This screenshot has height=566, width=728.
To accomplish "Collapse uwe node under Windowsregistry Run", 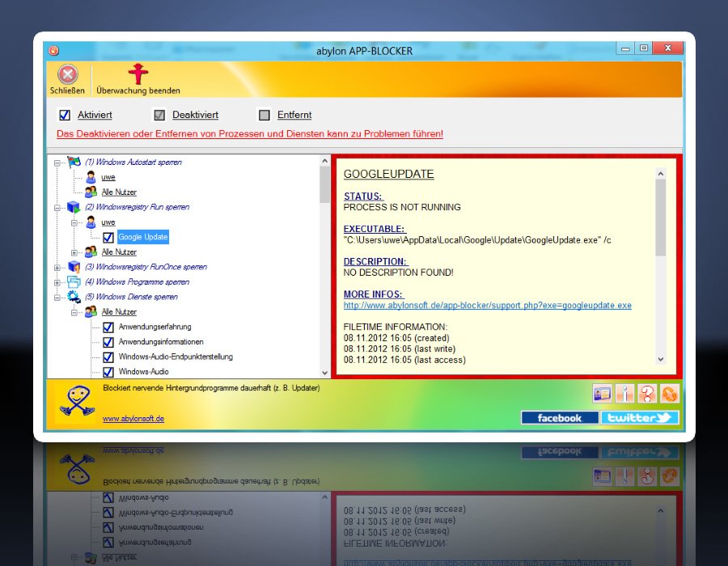I will 74,223.
